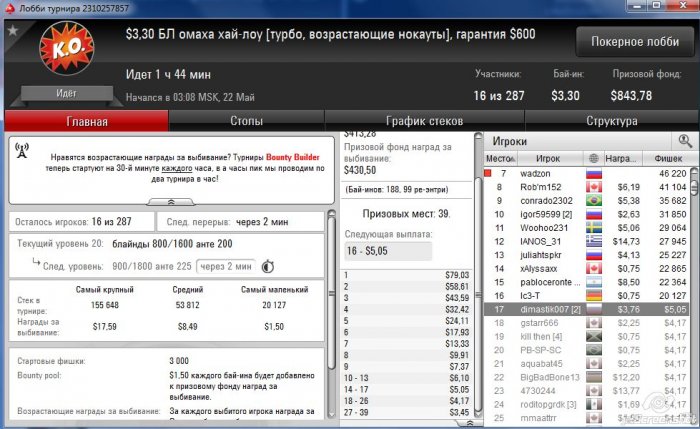Viewport: 700px width, 429px height.
Task: Click the red marker beside wadzon
Action: (488, 173)
